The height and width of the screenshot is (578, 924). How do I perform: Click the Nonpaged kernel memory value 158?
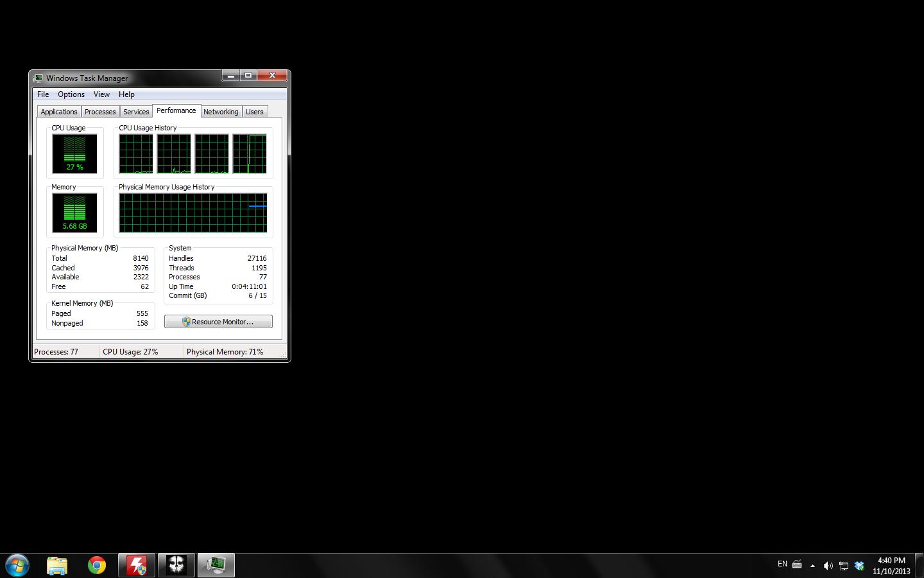(x=142, y=323)
